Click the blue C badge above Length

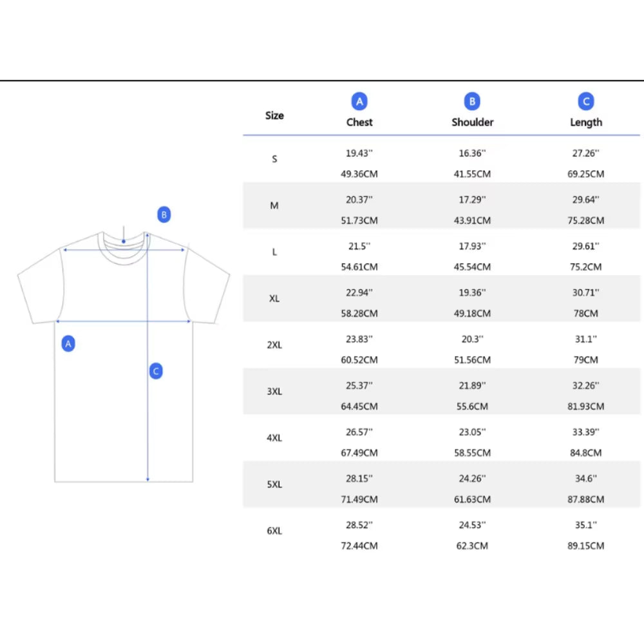[586, 101]
